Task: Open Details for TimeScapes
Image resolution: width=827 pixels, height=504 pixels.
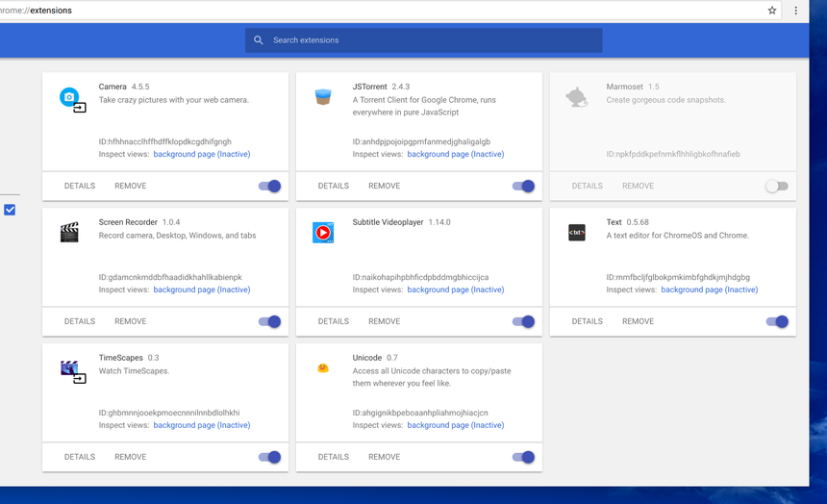Action: coord(80,457)
